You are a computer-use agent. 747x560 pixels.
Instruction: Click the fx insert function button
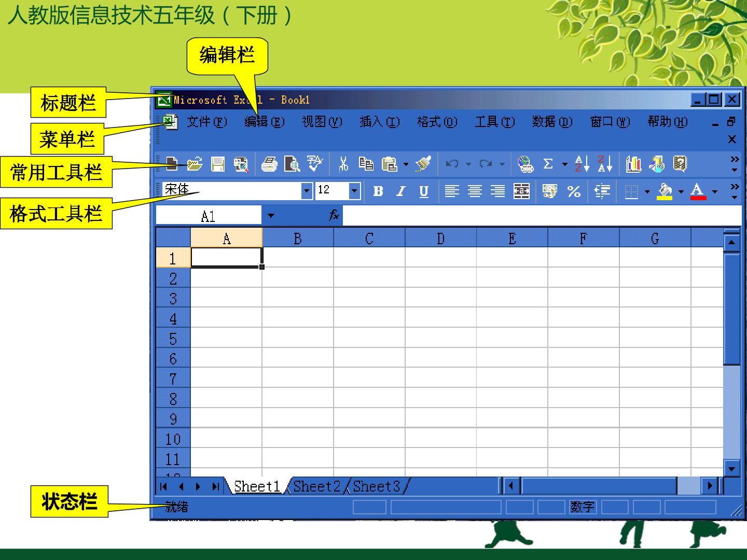tap(334, 215)
